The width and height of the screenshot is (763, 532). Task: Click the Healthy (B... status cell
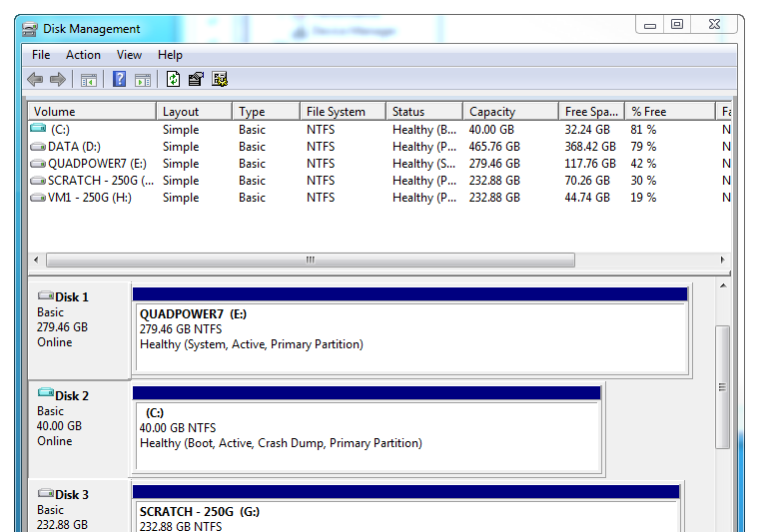[424, 130]
